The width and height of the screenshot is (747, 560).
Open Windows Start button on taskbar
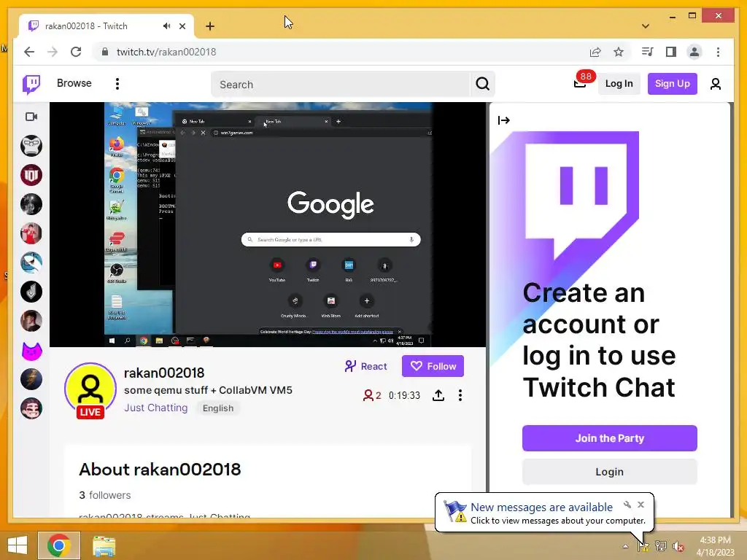pos(18,545)
